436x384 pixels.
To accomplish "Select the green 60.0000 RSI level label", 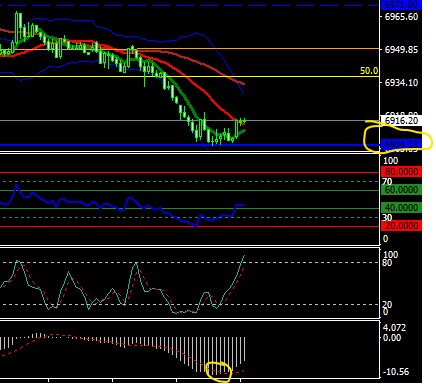I will coord(401,190).
